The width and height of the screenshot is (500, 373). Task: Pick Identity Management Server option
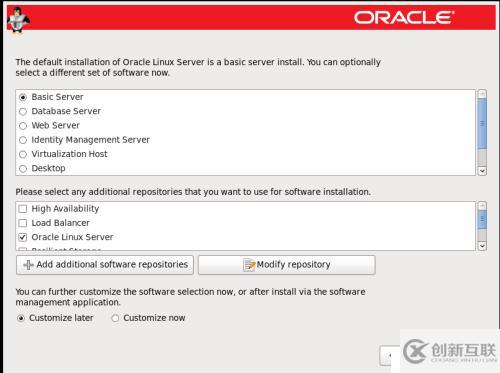pos(23,140)
